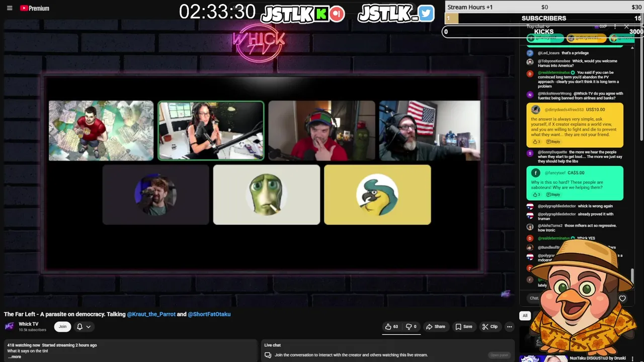Click @realdeterminatus username in chat
This screenshot has height=362, width=644.
tap(554, 73)
